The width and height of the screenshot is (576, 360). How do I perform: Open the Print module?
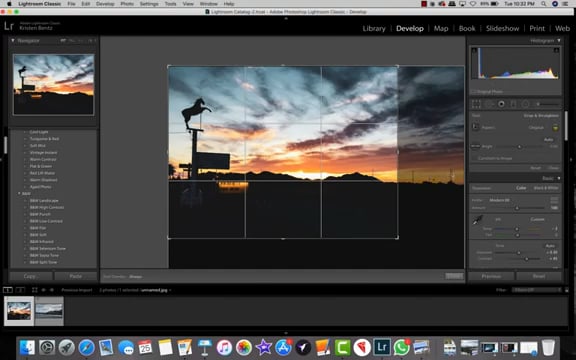[537, 28]
